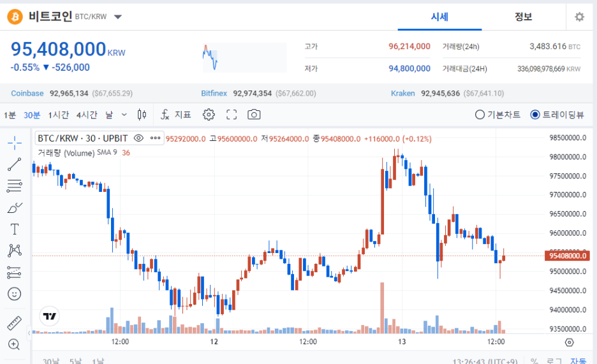Image resolution: width=597 pixels, height=364 pixels.
Task: Open the Bitfinex price link
Action: point(214,93)
